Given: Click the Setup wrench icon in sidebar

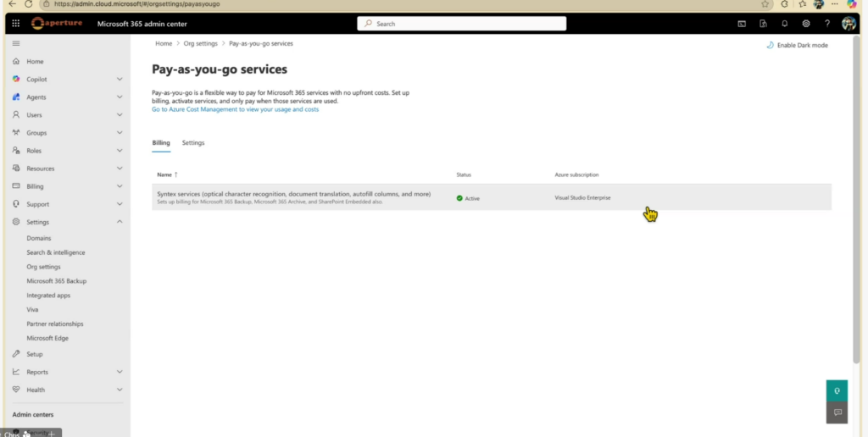Looking at the screenshot, I should [16, 354].
